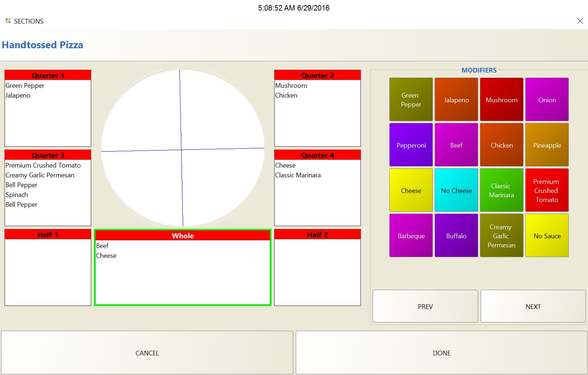The height and width of the screenshot is (375, 588).
Task: Click the SECTIONS window icon
Action: tap(8, 21)
